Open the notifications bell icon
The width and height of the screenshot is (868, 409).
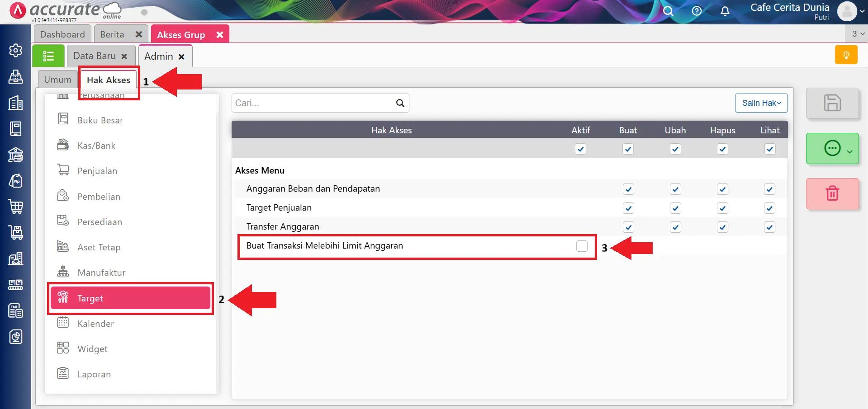(725, 11)
